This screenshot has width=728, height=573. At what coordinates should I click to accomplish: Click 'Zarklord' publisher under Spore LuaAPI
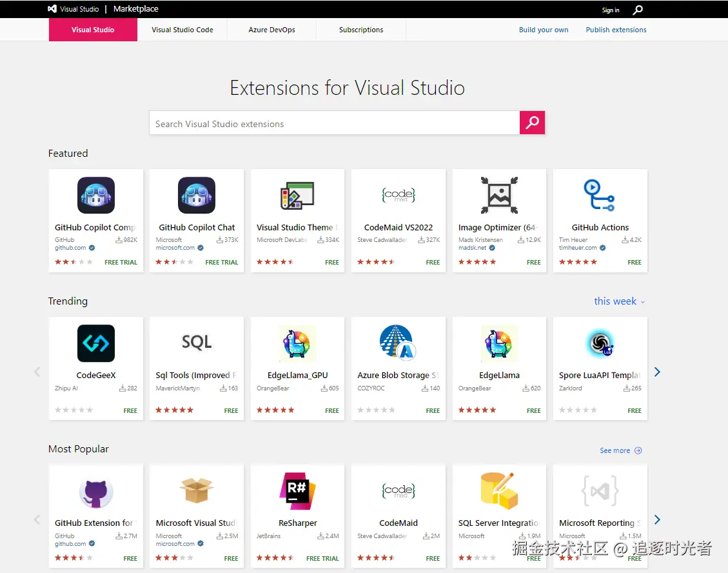(571, 388)
